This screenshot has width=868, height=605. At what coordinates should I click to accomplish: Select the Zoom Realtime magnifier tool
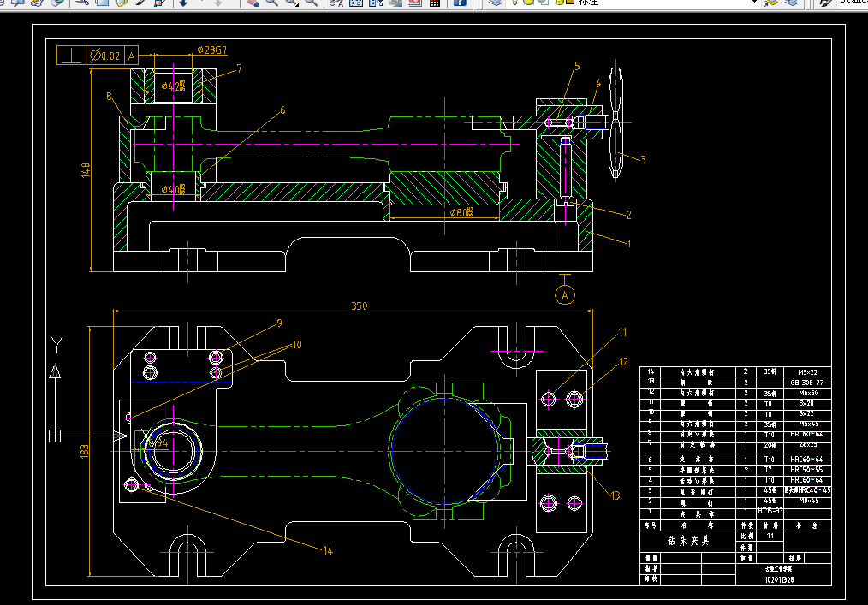tap(271, 3)
